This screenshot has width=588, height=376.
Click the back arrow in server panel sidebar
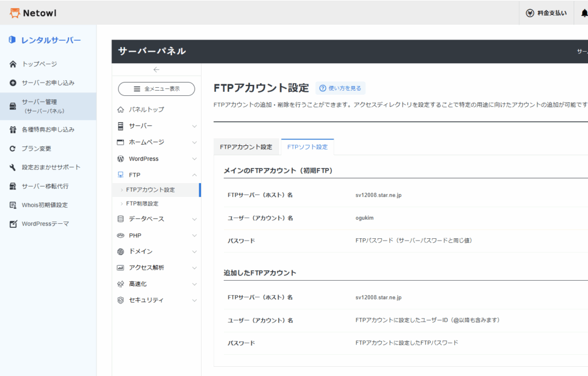point(156,69)
